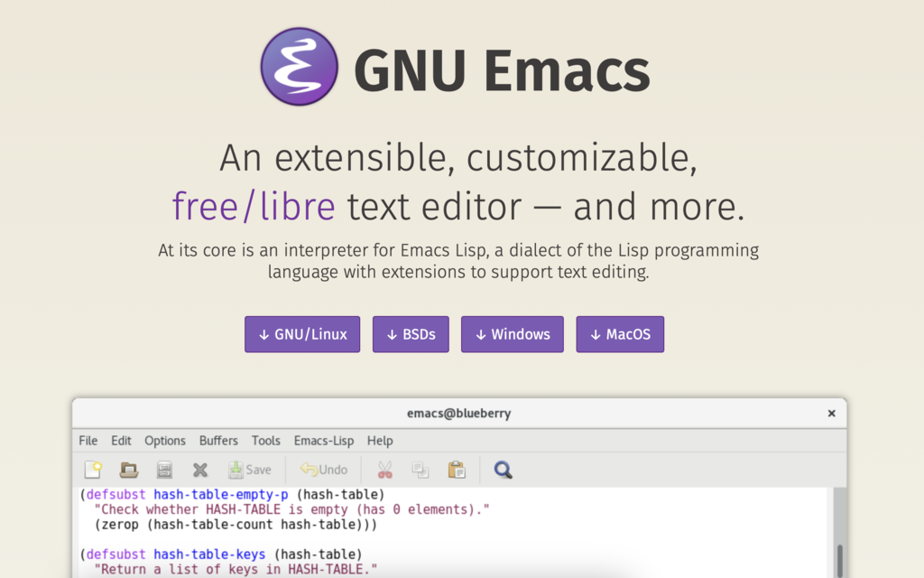
Task: Open a directory in Dired
Action: [x=163, y=470]
